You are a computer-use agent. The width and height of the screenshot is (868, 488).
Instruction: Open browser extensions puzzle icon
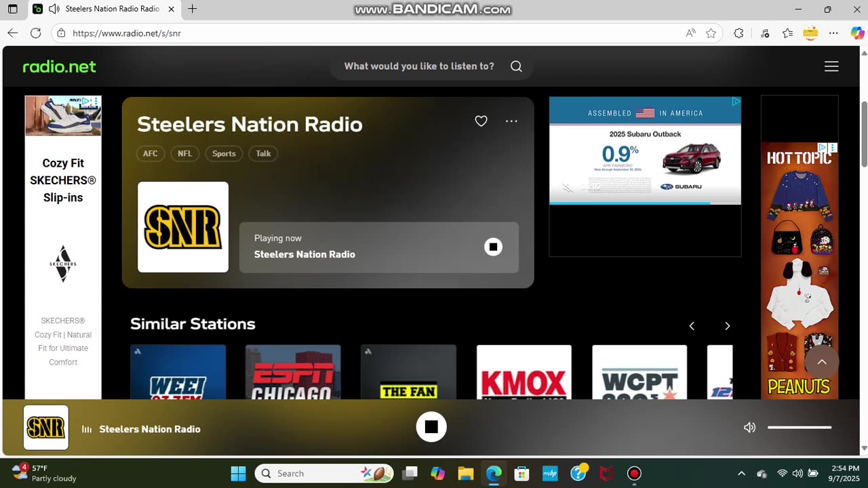(x=738, y=33)
